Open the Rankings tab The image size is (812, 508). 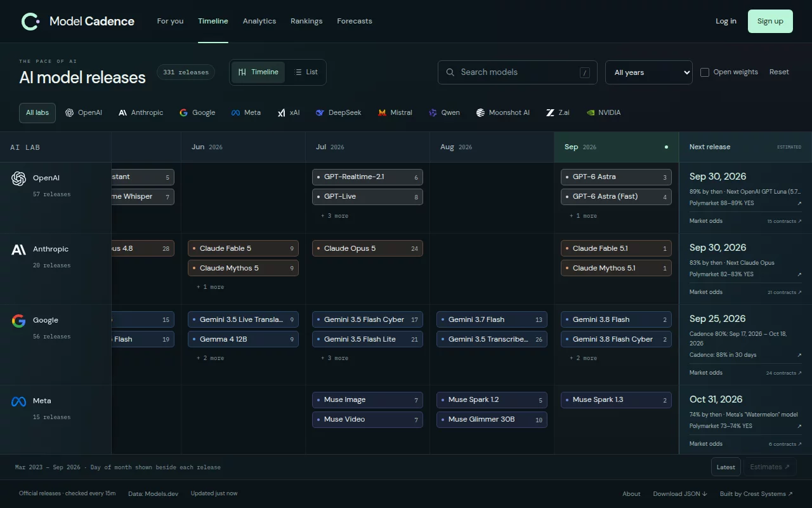306,21
